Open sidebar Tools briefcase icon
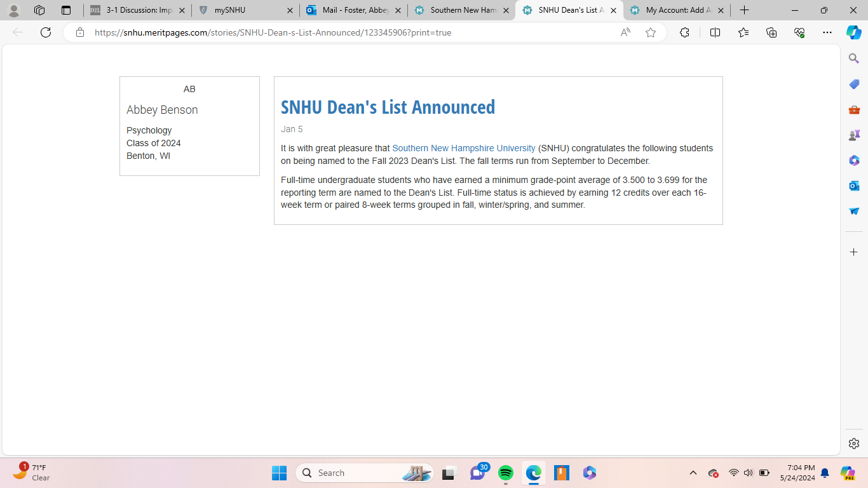The height and width of the screenshot is (488, 868). [x=854, y=109]
